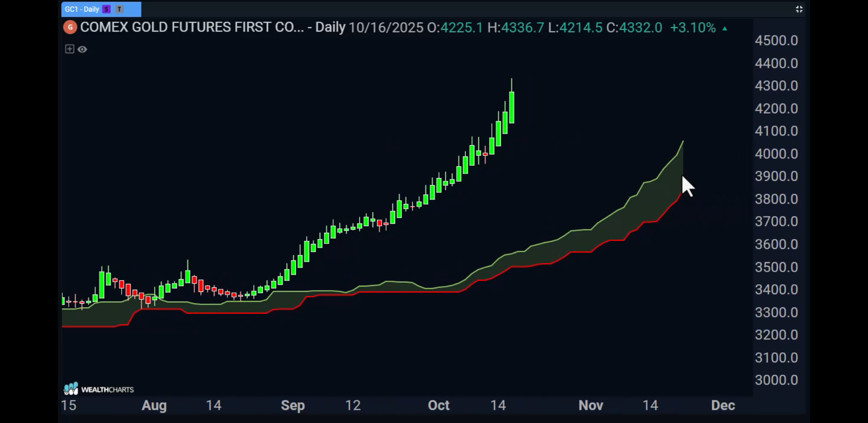Screen dimensions: 868x423
Task: Click the orange G symbol logo
Action: (x=70, y=28)
